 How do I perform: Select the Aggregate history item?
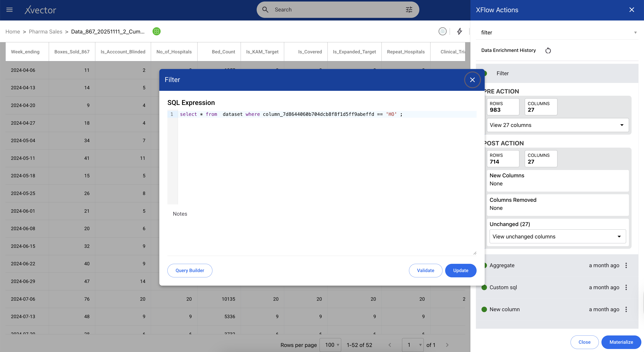(502, 265)
